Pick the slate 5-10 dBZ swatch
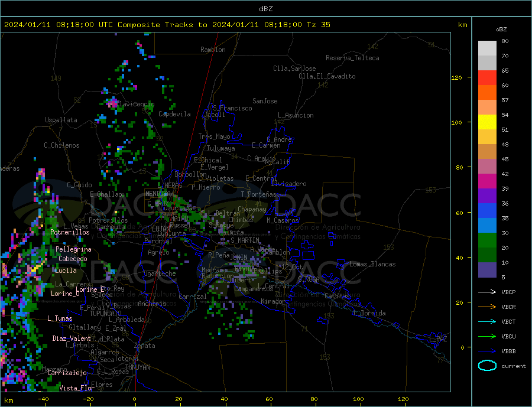This screenshot has width=532, height=407. (487, 269)
